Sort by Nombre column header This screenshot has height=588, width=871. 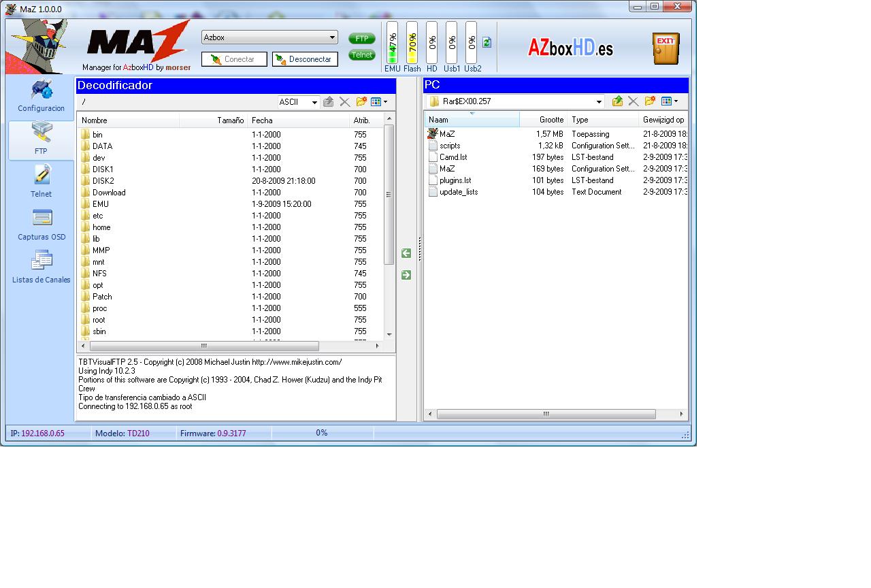point(129,120)
